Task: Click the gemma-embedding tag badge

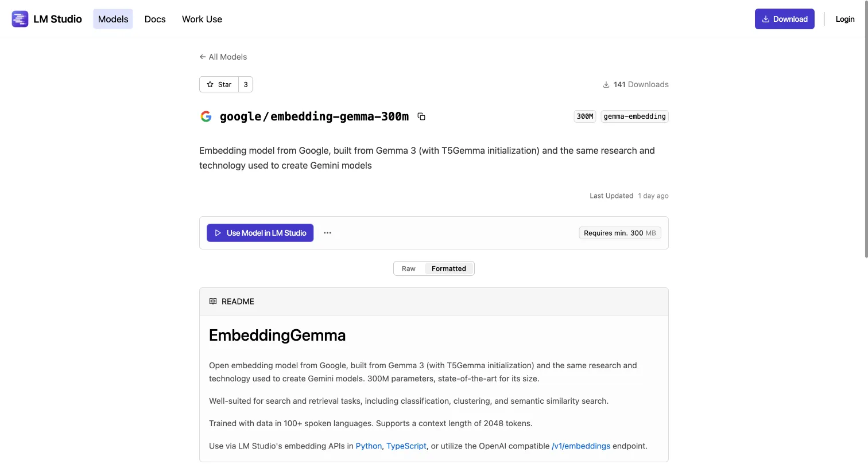Action: pos(634,116)
